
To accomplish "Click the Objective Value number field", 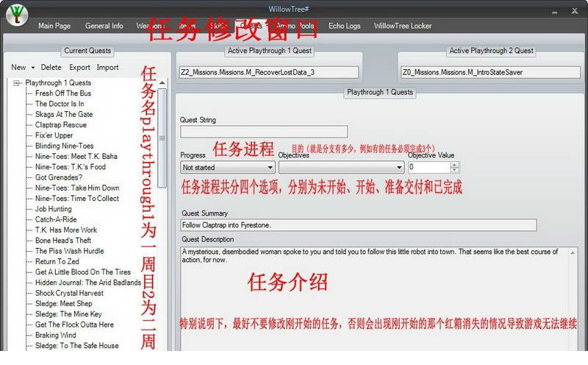I will click(x=429, y=168).
